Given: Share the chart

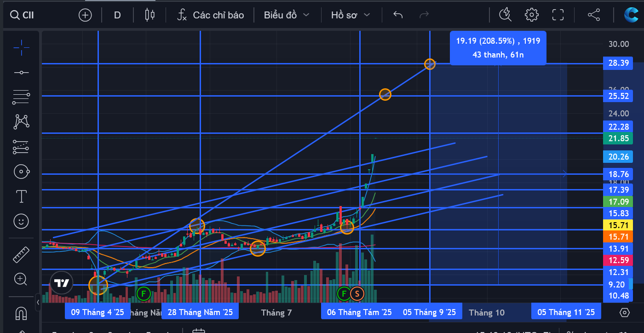Looking at the screenshot, I should (x=594, y=15).
